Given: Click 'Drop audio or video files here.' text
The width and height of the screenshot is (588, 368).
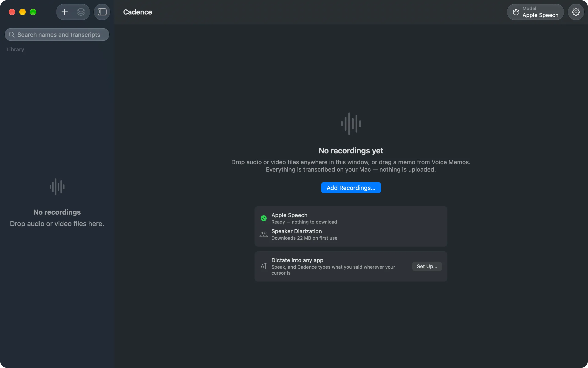Looking at the screenshot, I should click(x=57, y=224).
